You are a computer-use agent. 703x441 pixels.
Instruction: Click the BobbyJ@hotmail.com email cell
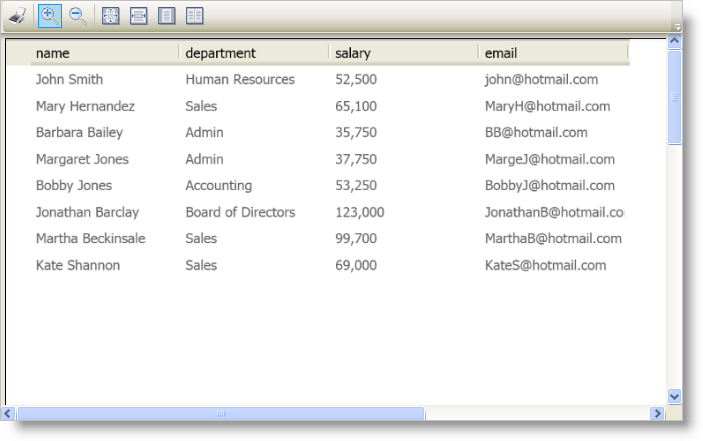coord(550,186)
